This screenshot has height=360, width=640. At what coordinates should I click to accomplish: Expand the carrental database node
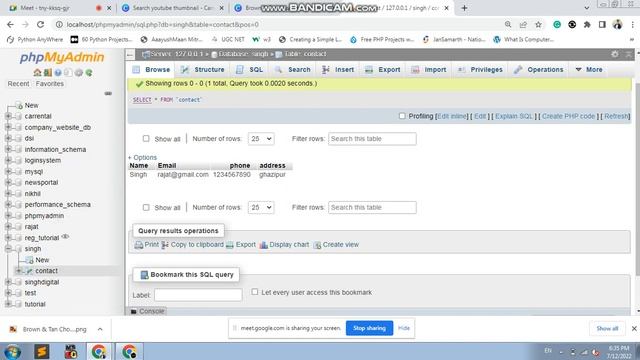[x=8, y=116]
